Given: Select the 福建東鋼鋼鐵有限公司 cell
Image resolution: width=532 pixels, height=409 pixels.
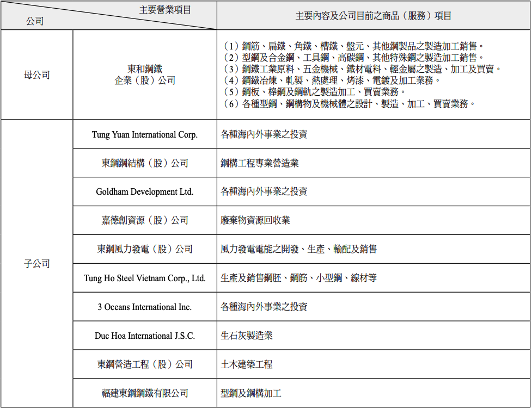Looking at the screenshot, I should point(145,393).
